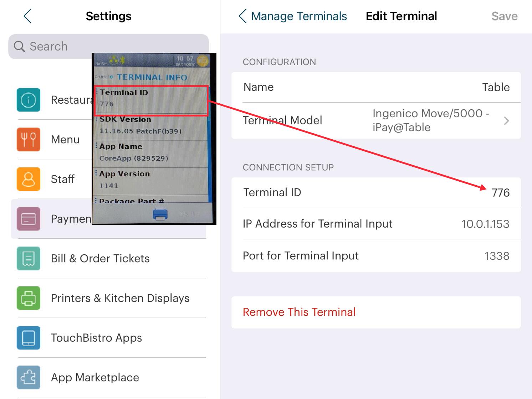Select the App Marketplace puzzle icon
The image size is (532, 399).
point(28,378)
